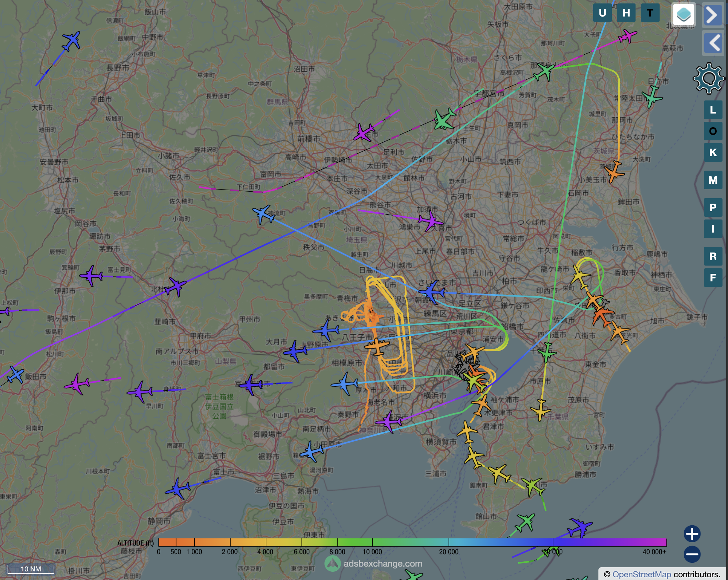Select blue aircraft at 飯田市
The width and height of the screenshot is (728, 580).
coord(15,374)
